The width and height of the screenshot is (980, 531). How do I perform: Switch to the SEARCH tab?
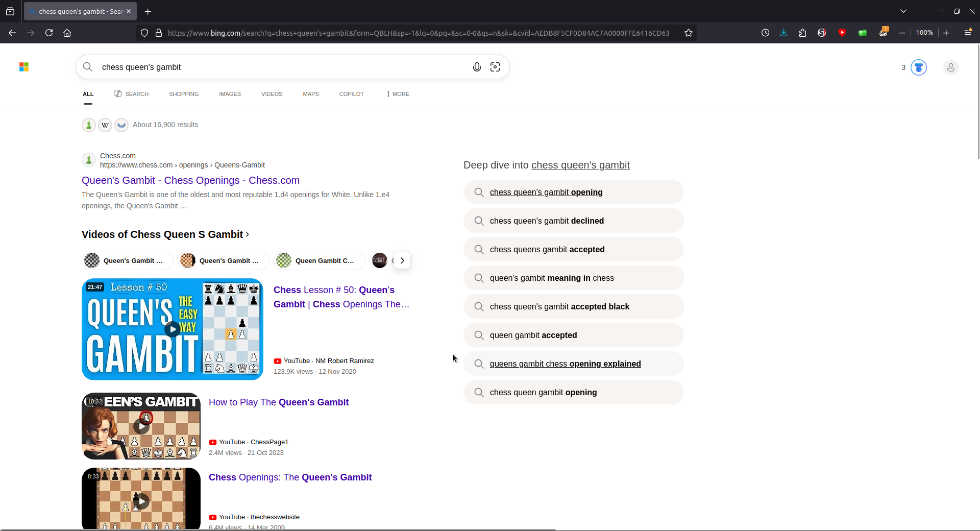131,94
